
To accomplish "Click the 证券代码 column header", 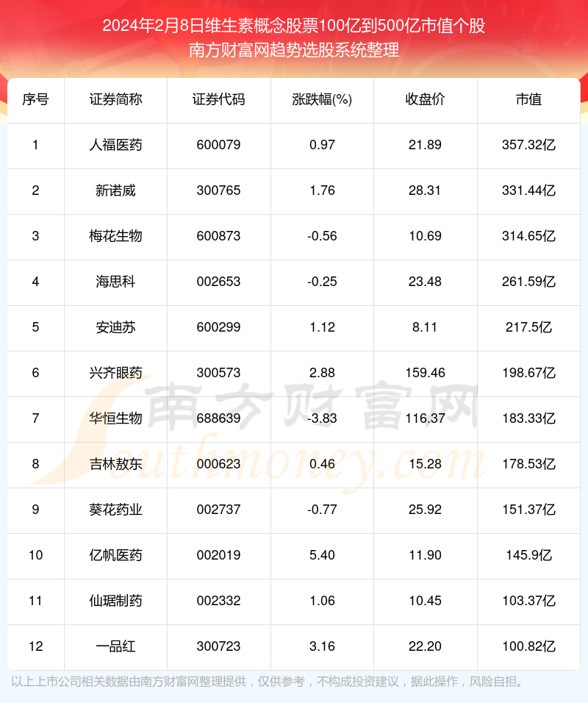I will pyautogui.click(x=219, y=99).
